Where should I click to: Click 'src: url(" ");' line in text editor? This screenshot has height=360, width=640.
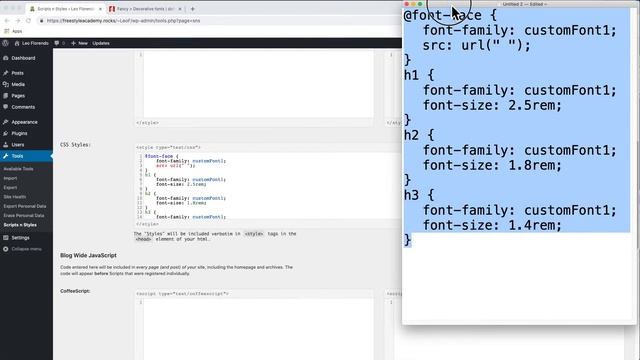[x=477, y=45]
